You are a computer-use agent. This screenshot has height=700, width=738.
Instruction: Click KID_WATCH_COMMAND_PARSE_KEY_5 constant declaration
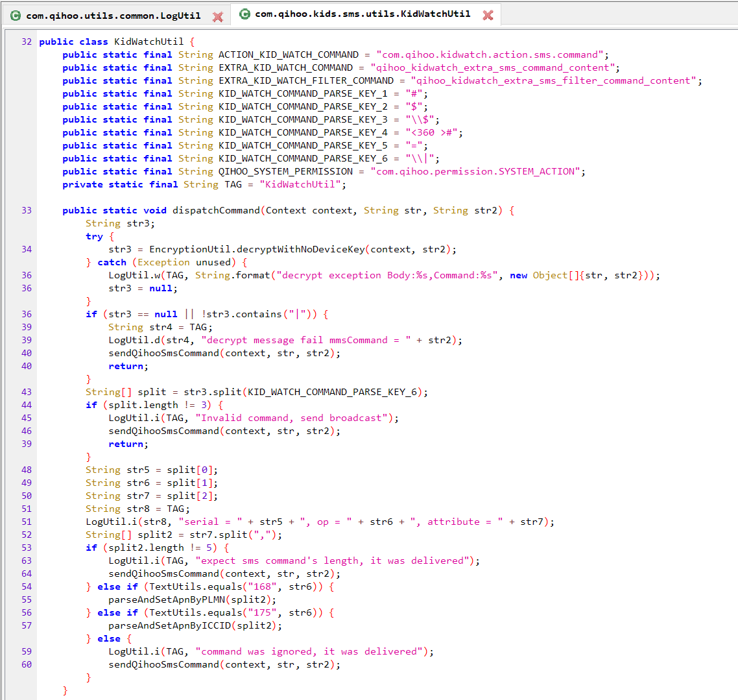pos(303,145)
